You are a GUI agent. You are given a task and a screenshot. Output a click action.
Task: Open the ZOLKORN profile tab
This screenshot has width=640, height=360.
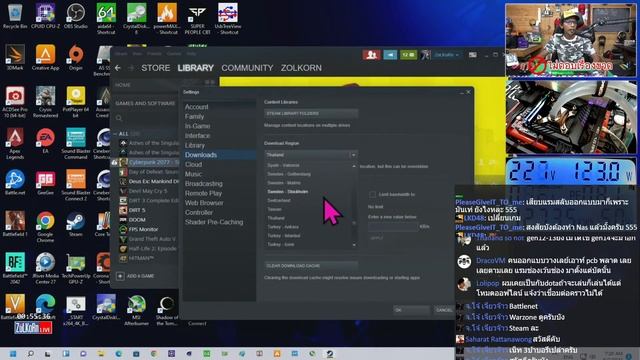(x=301, y=68)
